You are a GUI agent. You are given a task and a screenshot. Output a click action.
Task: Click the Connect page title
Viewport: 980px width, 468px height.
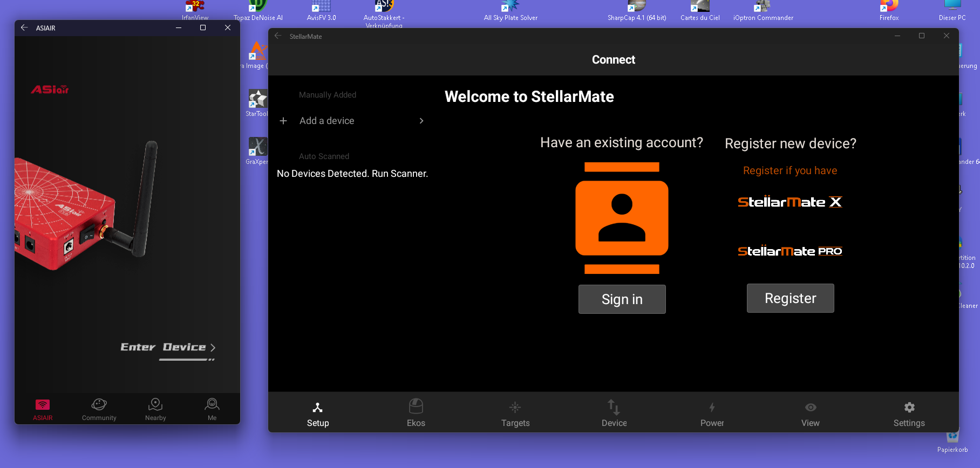(x=614, y=60)
